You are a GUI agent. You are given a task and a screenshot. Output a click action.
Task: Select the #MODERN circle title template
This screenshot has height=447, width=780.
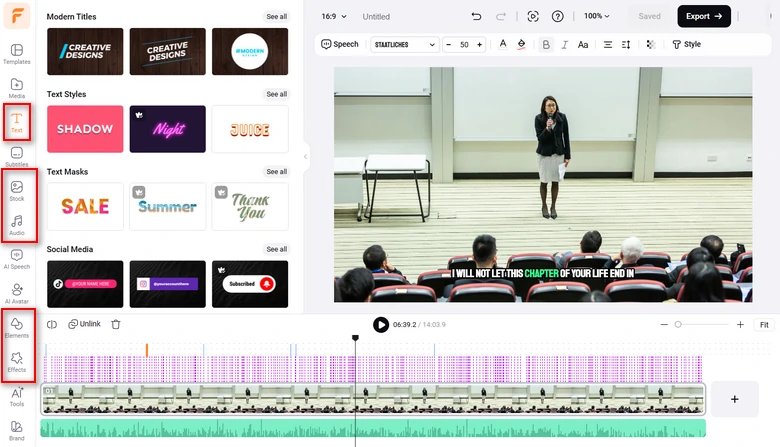(250, 51)
